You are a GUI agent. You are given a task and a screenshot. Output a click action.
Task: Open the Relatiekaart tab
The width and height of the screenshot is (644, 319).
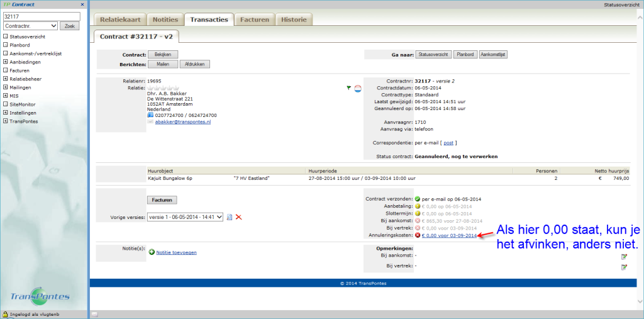coord(119,20)
